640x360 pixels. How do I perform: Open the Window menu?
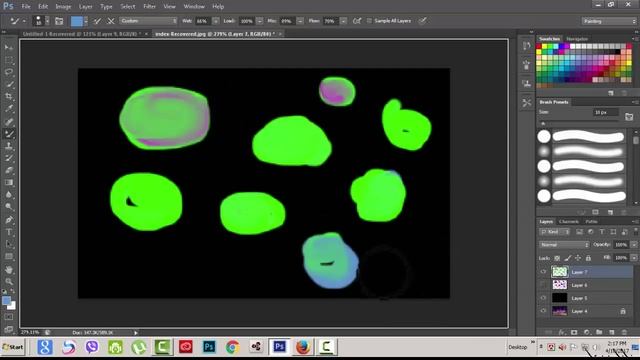pyautogui.click(x=194, y=7)
